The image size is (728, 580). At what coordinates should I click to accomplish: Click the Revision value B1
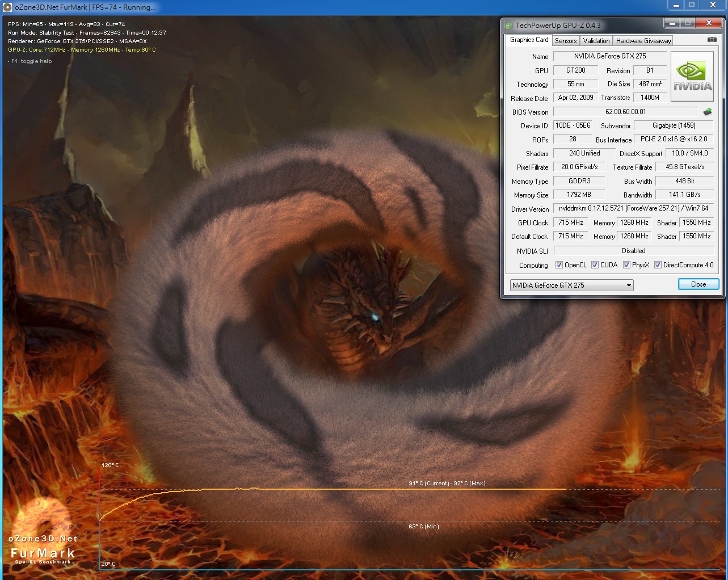[650, 70]
